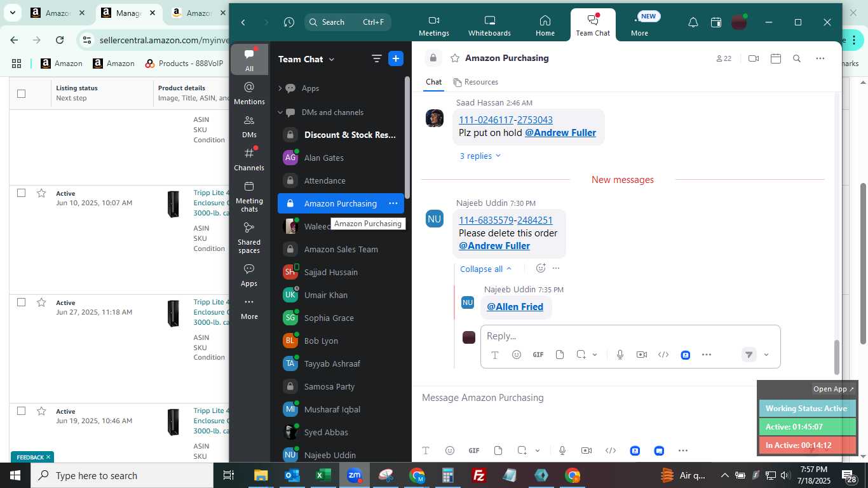Click the Zoom Search box

348,22
